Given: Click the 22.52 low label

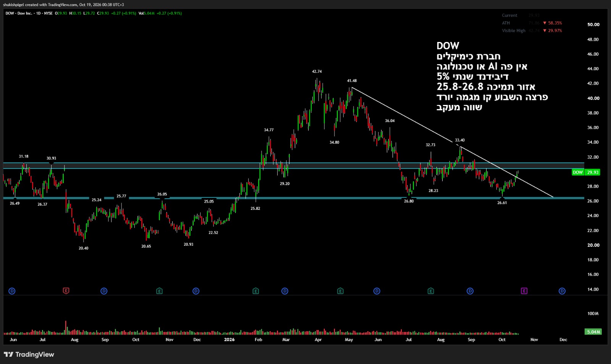Looking at the screenshot, I should 213,232.
